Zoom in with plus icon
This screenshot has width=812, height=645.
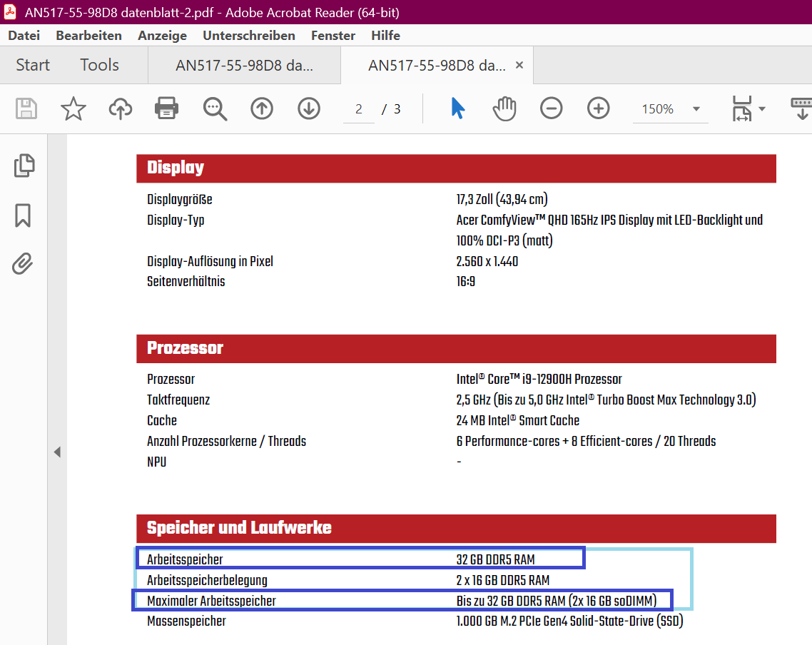pos(599,108)
